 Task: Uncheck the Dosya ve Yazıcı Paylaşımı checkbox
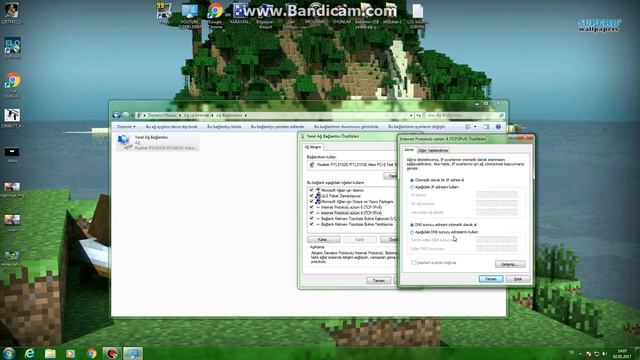coord(312,202)
